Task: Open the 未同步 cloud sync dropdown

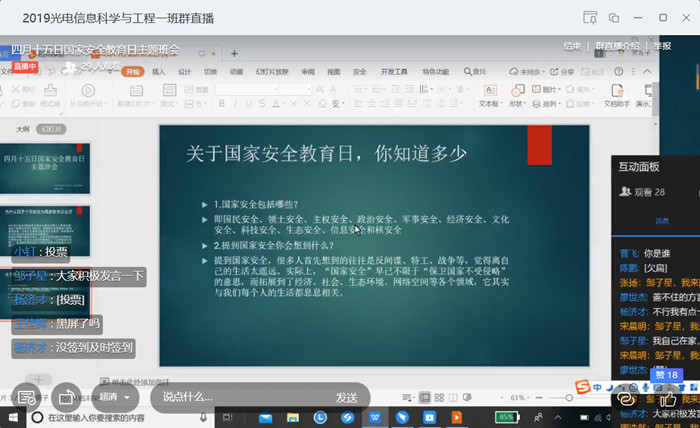Action: (527, 71)
